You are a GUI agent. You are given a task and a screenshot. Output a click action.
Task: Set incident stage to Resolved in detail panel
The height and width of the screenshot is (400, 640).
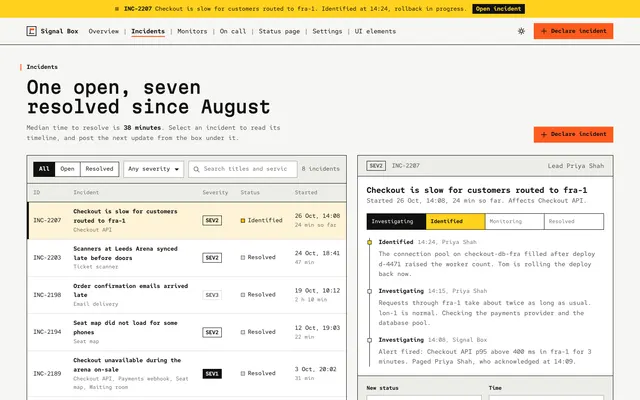573,221
